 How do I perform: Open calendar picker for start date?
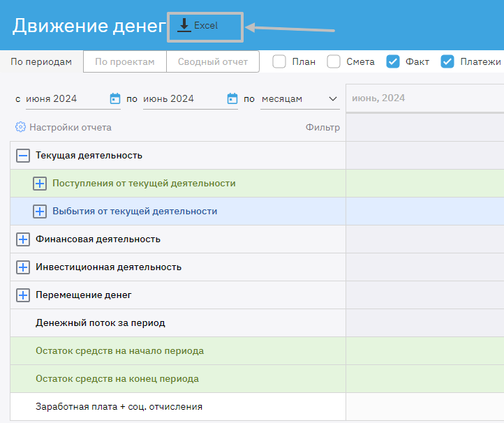(115, 99)
